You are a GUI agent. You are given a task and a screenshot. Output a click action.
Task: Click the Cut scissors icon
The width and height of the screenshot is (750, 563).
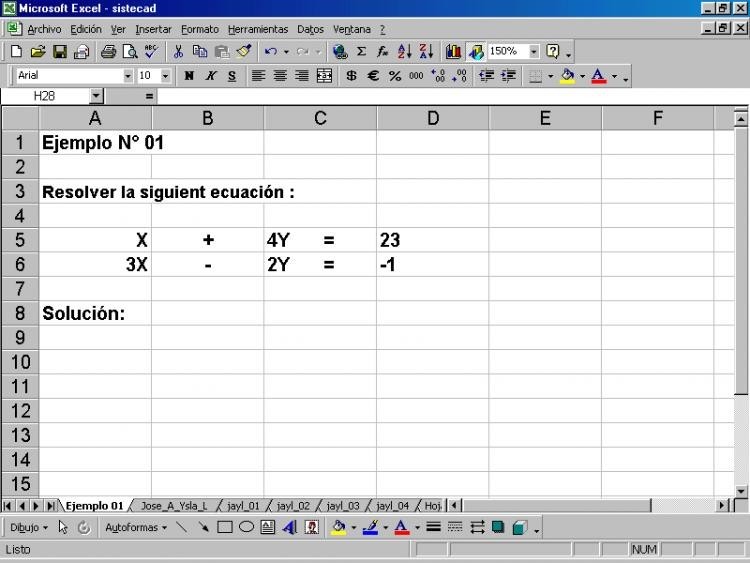178,51
